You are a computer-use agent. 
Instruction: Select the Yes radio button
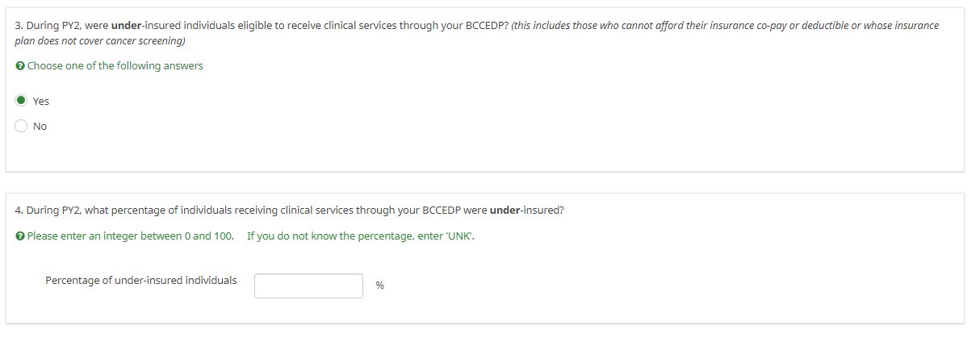tap(21, 101)
